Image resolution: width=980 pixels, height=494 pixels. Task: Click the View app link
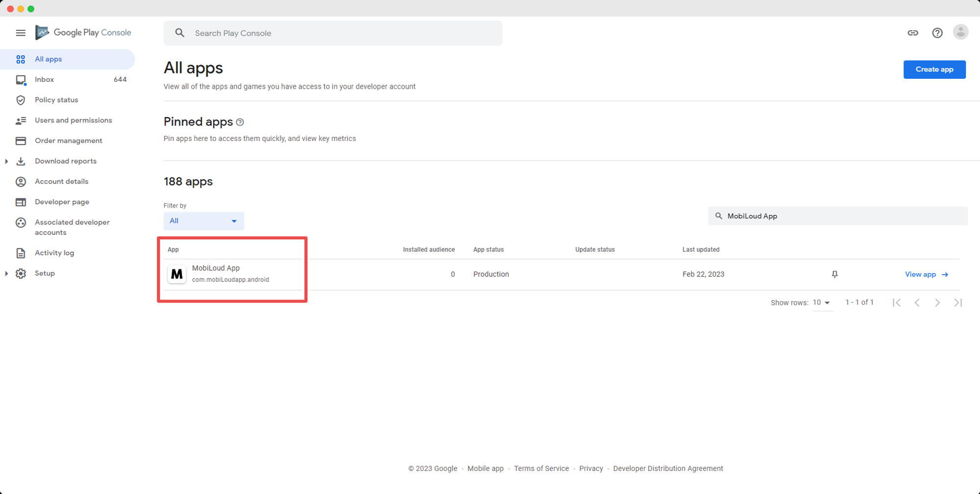(x=927, y=274)
